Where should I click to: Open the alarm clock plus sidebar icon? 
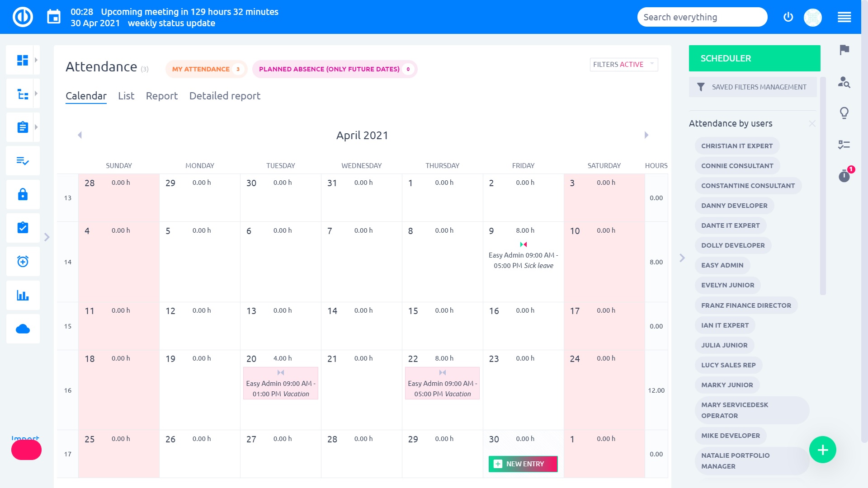pyautogui.click(x=23, y=262)
